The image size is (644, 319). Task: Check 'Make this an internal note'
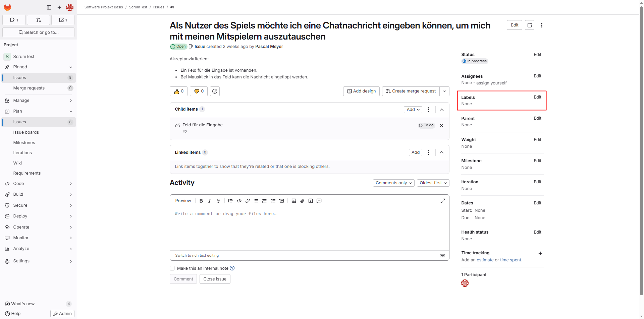pyautogui.click(x=172, y=268)
